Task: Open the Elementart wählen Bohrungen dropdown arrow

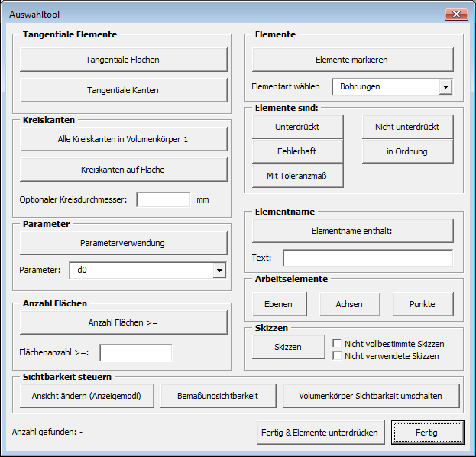Action: tap(445, 87)
